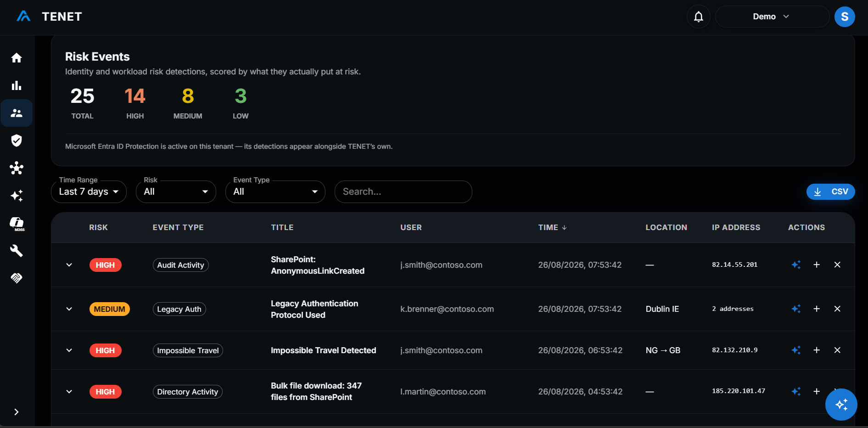
Task: Click the 3 LOW count stat
Action: (241, 103)
